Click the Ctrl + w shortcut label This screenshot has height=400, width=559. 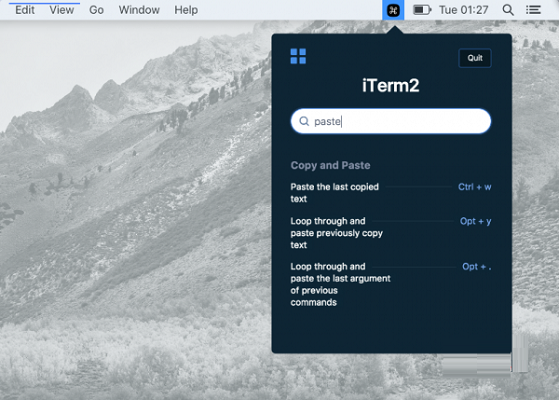pos(475,187)
